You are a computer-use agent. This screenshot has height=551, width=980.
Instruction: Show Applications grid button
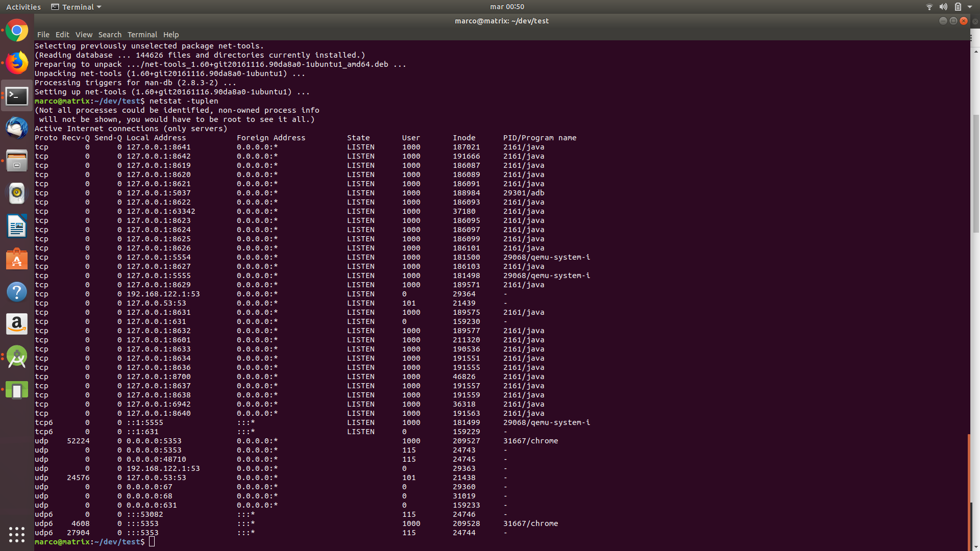(17, 534)
